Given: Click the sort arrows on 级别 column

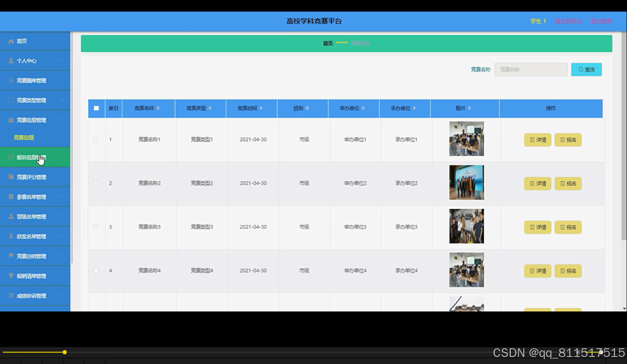Looking at the screenshot, I should click(307, 108).
